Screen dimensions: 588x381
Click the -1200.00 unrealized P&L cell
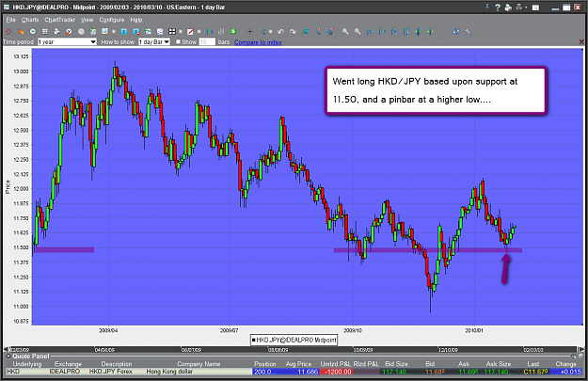click(x=338, y=372)
